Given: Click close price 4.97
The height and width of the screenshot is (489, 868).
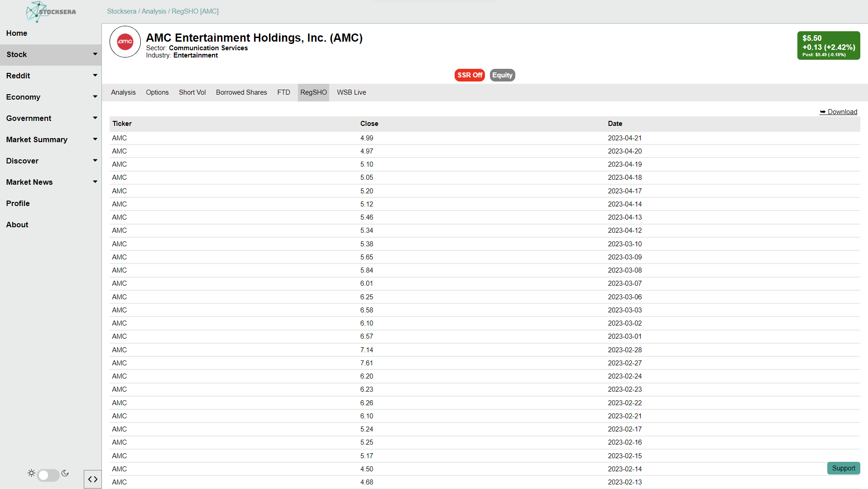Looking at the screenshot, I should click(367, 151).
